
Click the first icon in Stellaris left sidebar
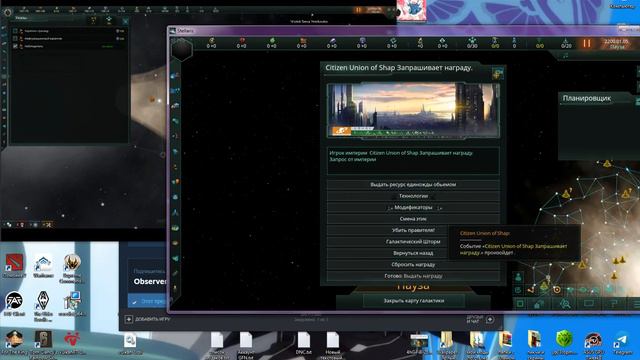coord(175,76)
